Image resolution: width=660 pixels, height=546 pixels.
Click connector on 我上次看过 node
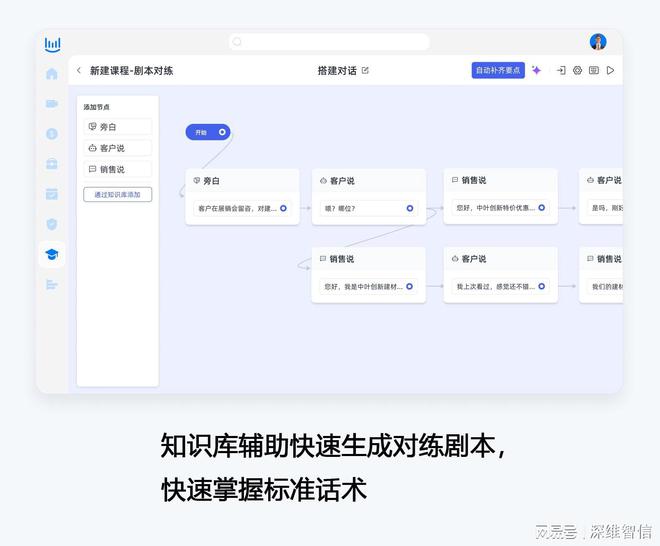point(542,286)
